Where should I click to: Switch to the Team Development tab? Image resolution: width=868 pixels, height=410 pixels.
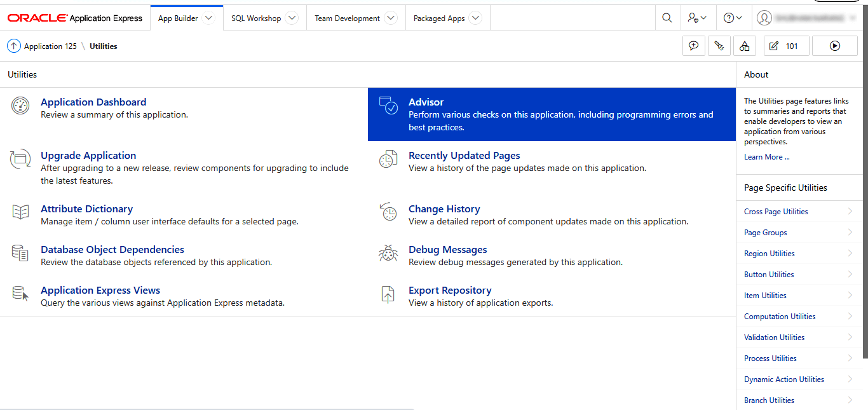tap(348, 18)
